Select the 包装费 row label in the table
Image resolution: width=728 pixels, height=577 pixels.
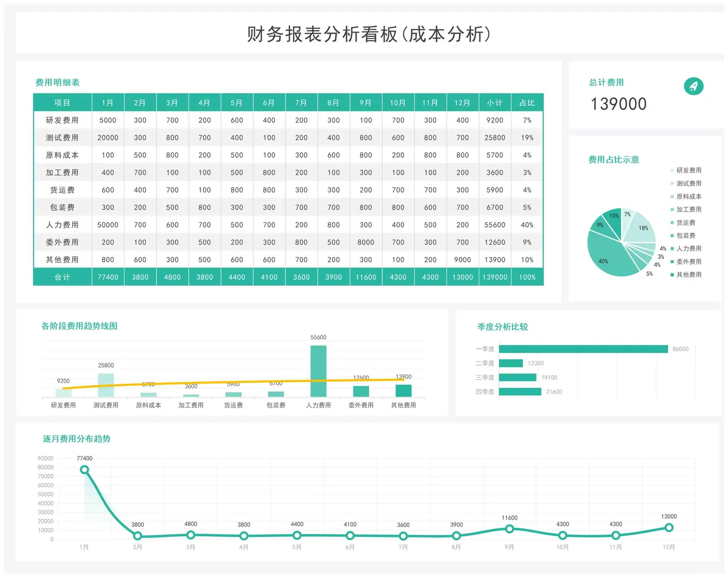point(63,207)
